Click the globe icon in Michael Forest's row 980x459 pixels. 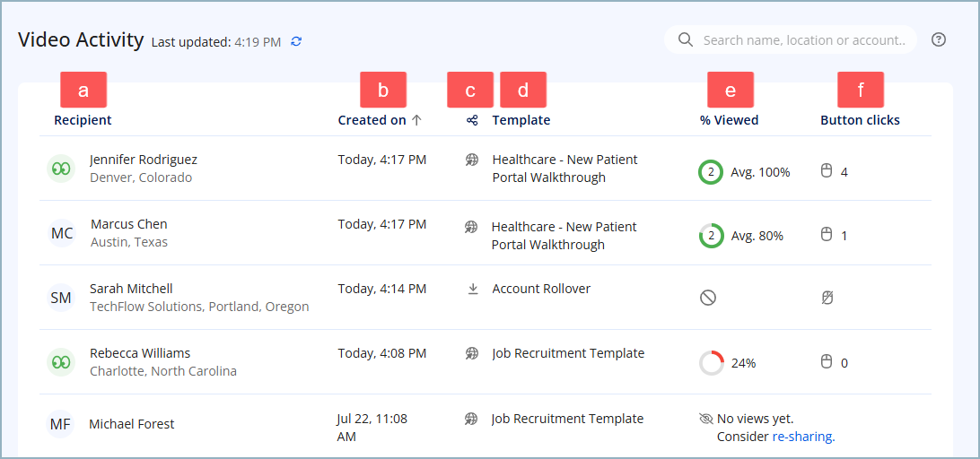tap(471, 419)
